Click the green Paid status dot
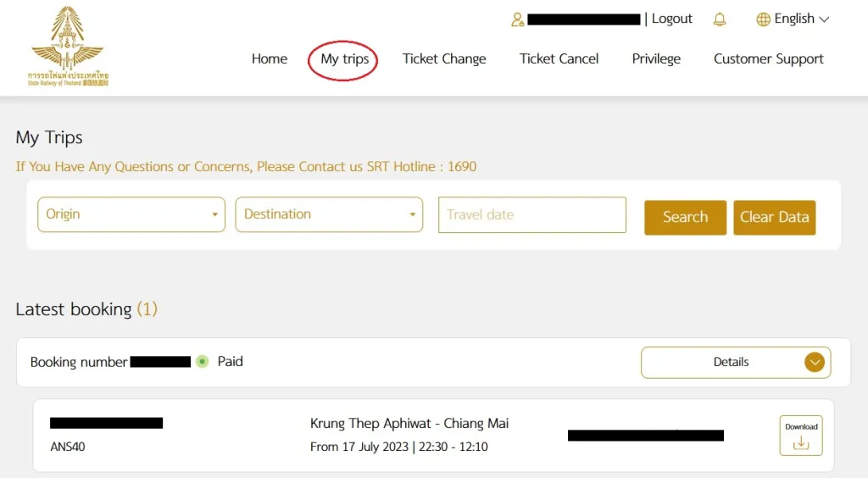The width and height of the screenshot is (868, 478). (202, 361)
